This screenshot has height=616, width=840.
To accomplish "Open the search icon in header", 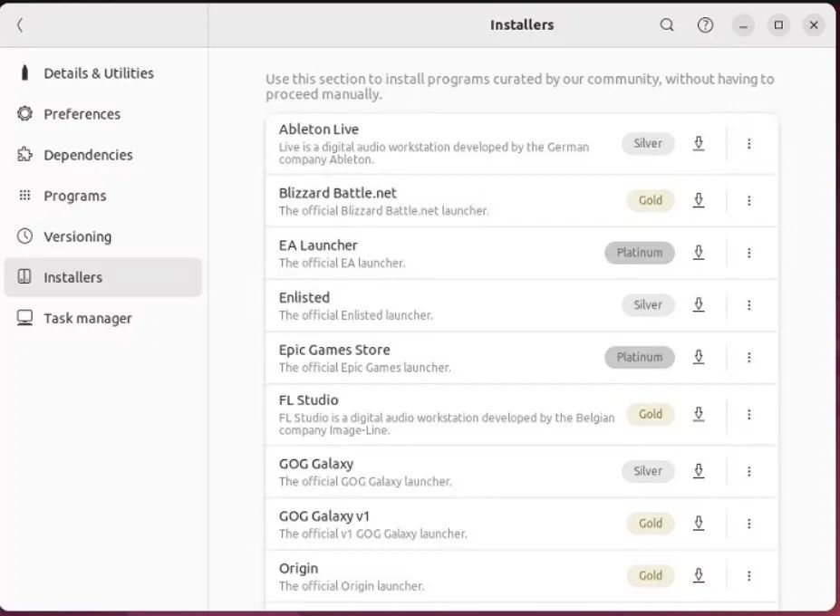I will [667, 25].
